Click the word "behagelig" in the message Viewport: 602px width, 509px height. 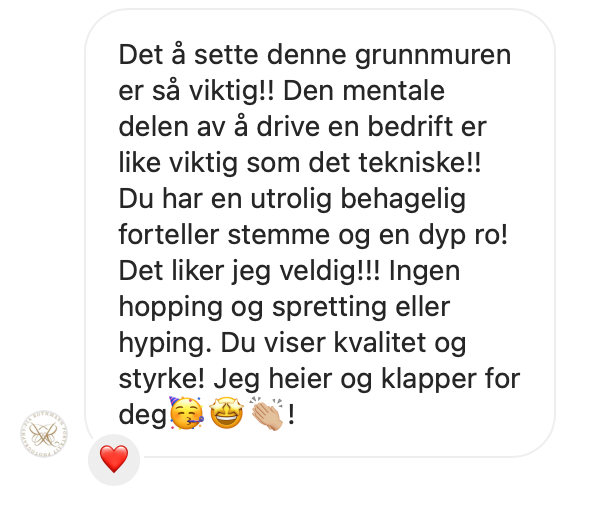(x=403, y=200)
